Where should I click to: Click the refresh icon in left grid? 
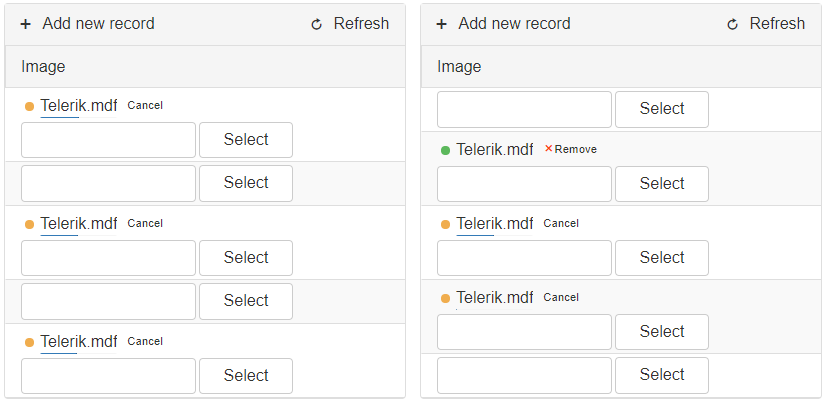point(316,24)
